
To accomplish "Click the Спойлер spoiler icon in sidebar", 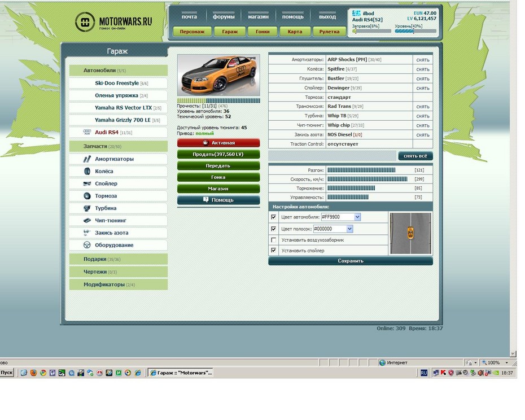I will (87, 183).
